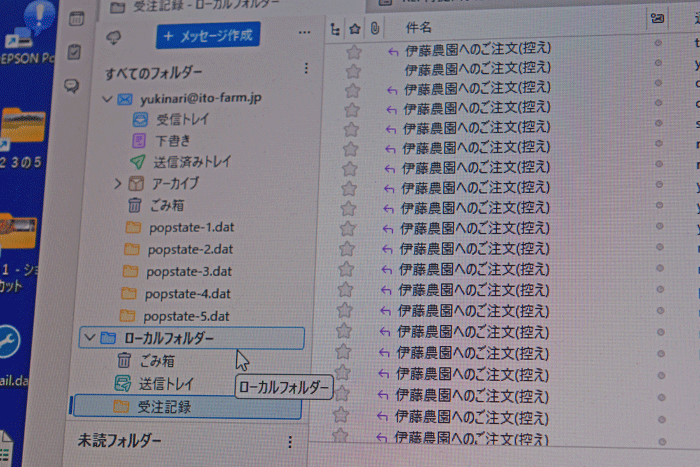
Task: Expand the アーカイブ folder
Action: [x=117, y=184]
